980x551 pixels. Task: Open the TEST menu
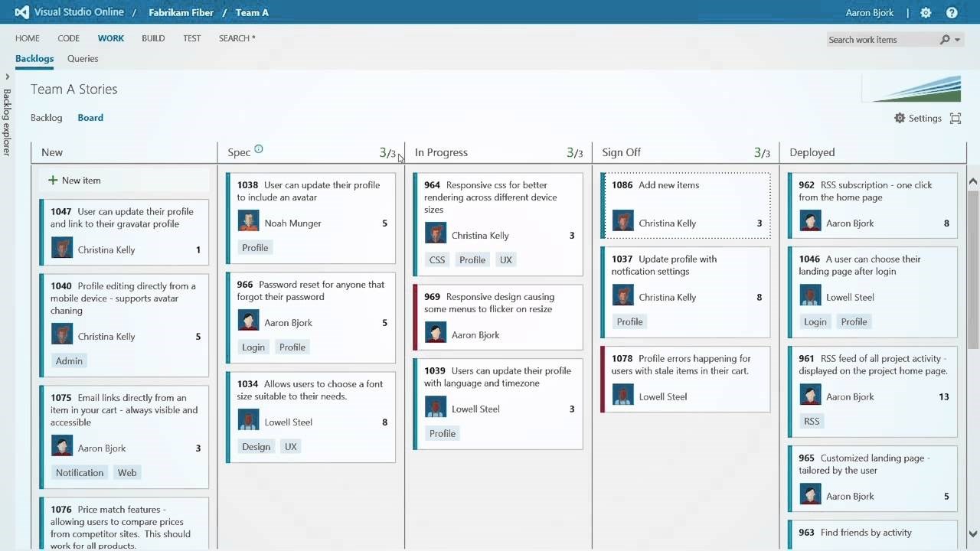tap(192, 38)
